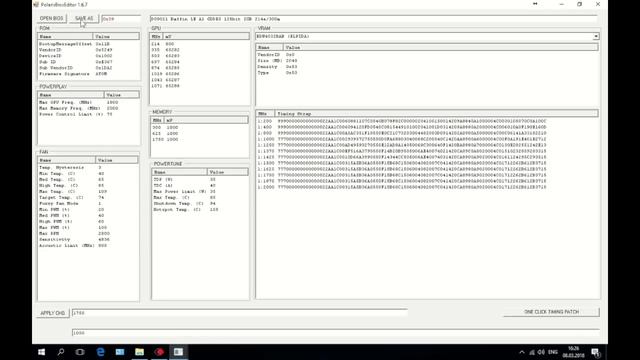This screenshot has height=360, width=640.
Task: Click the APPLY CHG button
Action: point(53,313)
